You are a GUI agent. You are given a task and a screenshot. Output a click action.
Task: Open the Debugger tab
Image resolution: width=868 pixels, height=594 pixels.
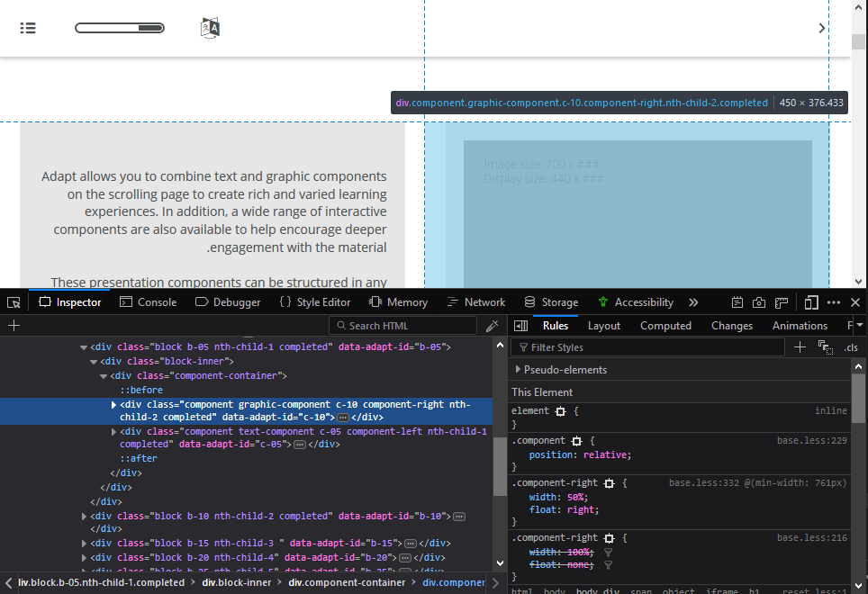(228, 302)
